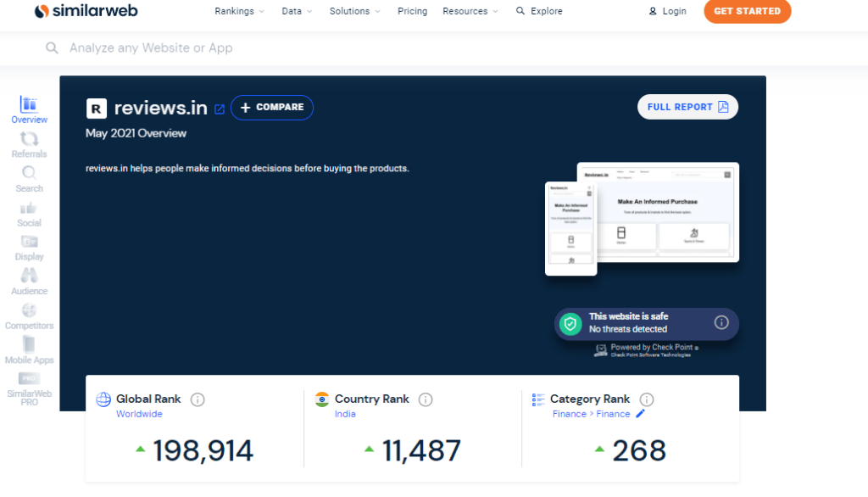Click the Similarweb logo
Screen dimensions: 868x497
coord(86,11)
